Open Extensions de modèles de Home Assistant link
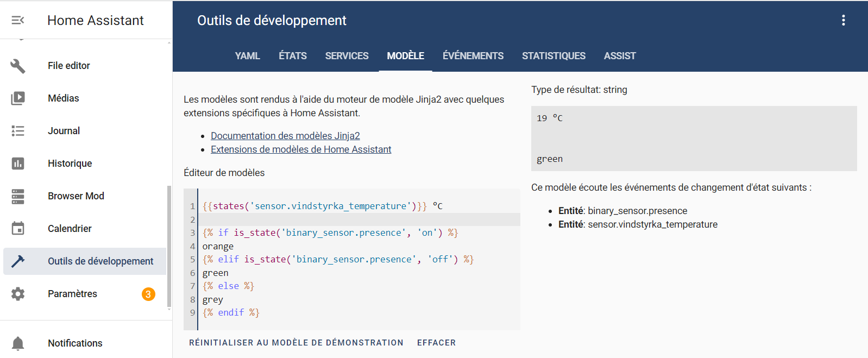The image size is (868, 358). pyautogui.click(x=301, y=149)
